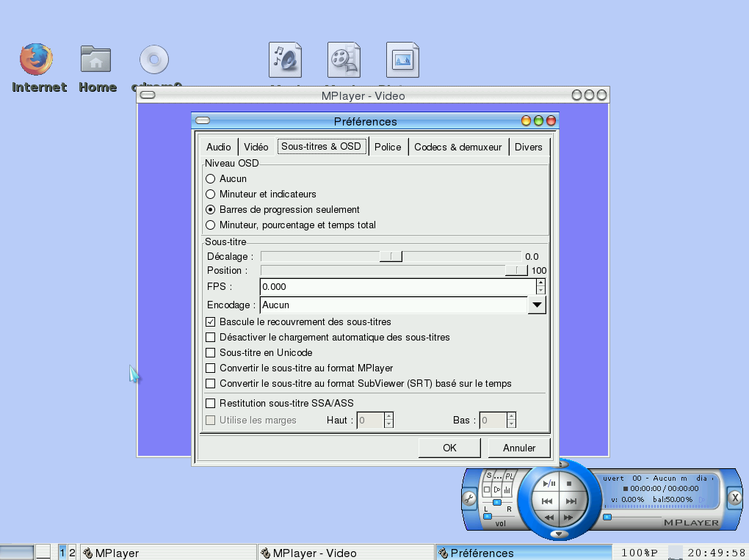Click the taskbar clock showing 20:49:58
Image resolution: width=749 pixels, height=560 pixels.
click(716, 553)
